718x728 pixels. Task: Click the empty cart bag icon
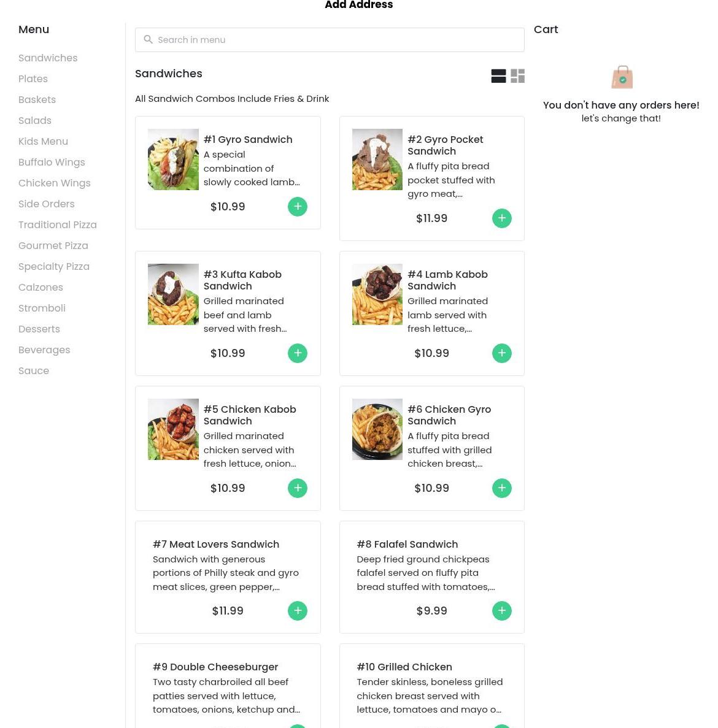click(622, 77)
